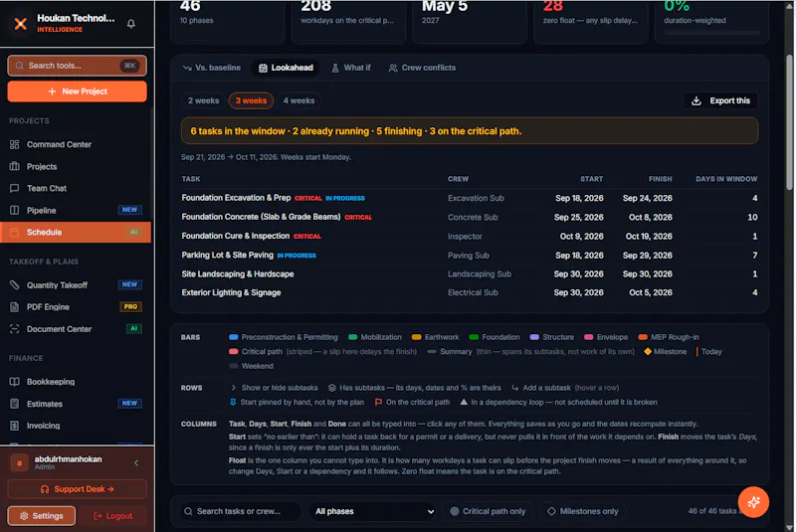Click the Milestone diamond legend icon
The height and width of the screenshot is (532, 796).
(648, 351)
